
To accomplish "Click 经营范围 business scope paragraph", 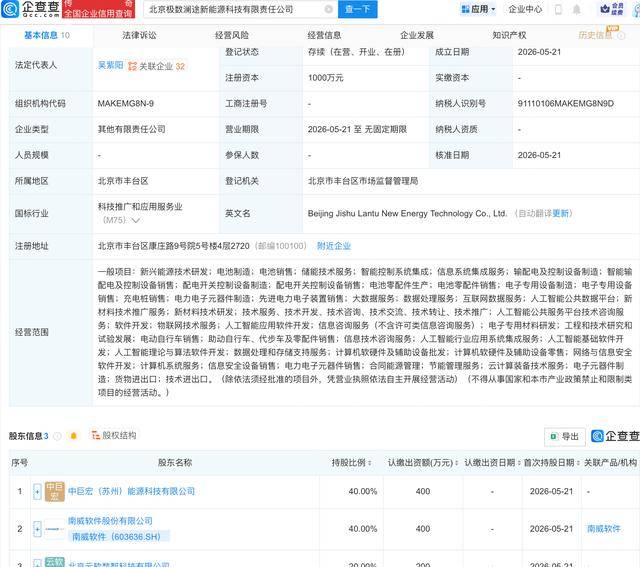I will tap(365, 332).
